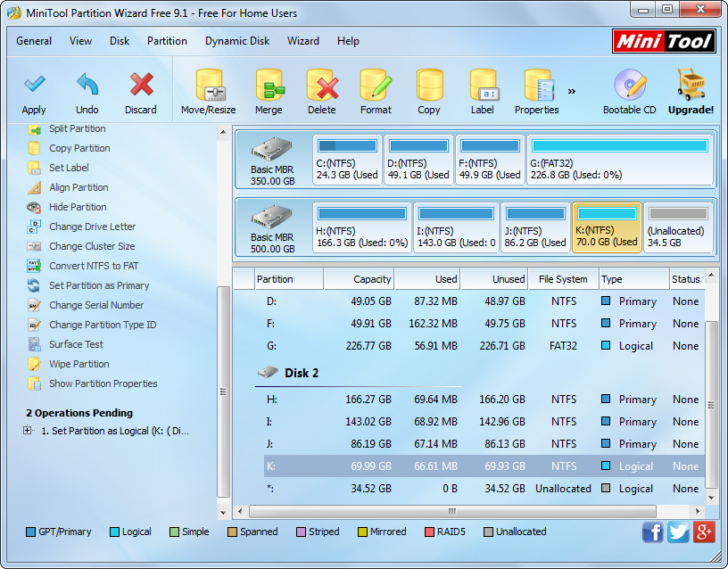Select the G: FAT32 partition bar

click(619, 160)
